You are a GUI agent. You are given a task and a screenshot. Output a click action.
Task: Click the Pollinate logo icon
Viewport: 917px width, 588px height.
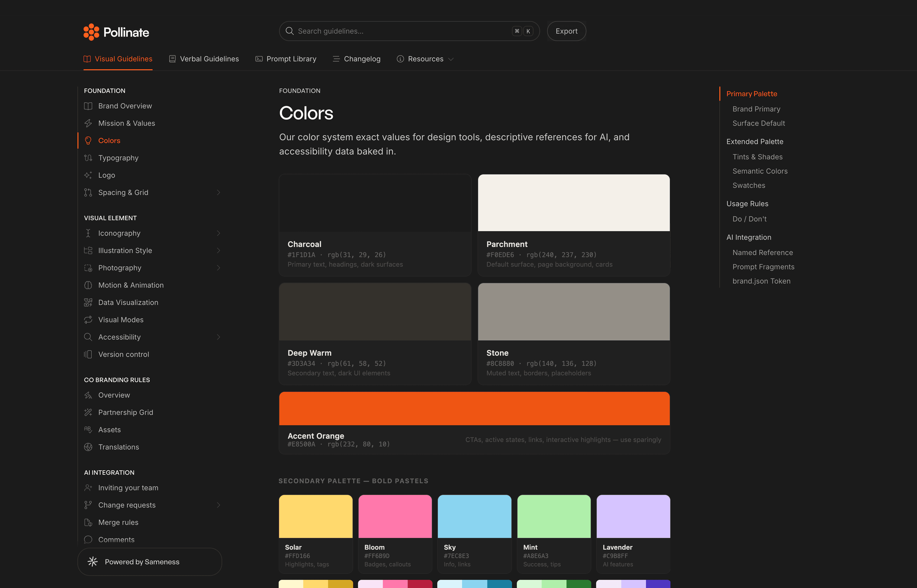tap(91, 32)
